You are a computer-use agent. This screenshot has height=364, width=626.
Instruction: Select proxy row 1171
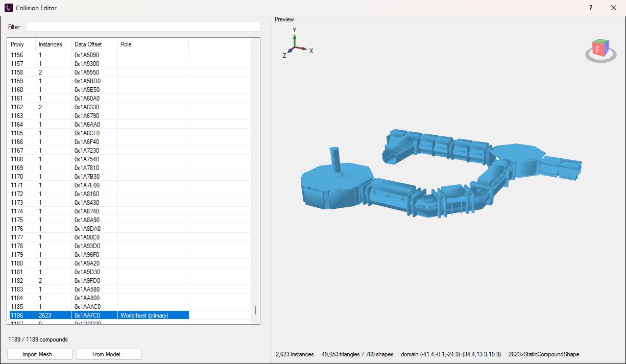click(x=99, y=185)
